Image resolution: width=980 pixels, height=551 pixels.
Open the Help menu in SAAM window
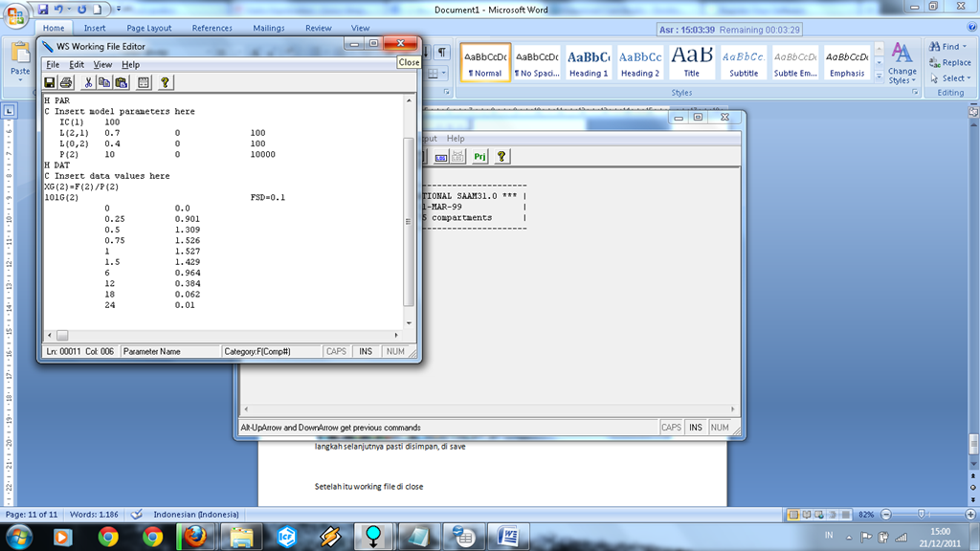point(455,139)
